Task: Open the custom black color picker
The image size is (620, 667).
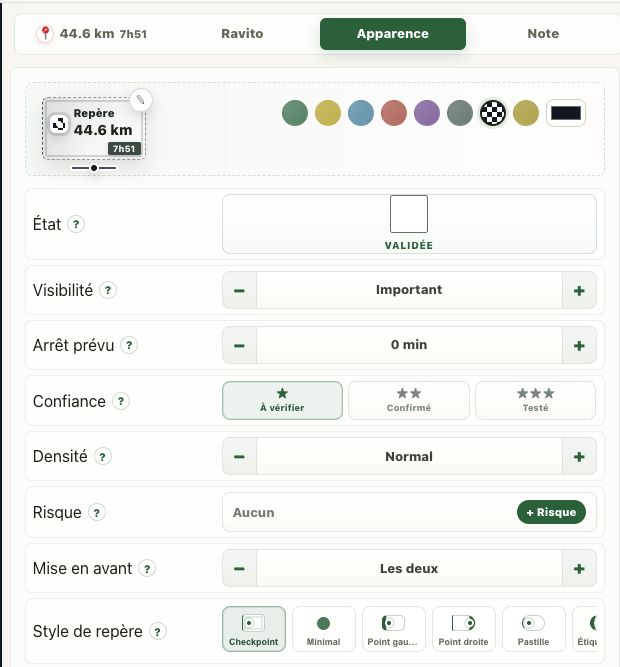Action: [566, 113]
